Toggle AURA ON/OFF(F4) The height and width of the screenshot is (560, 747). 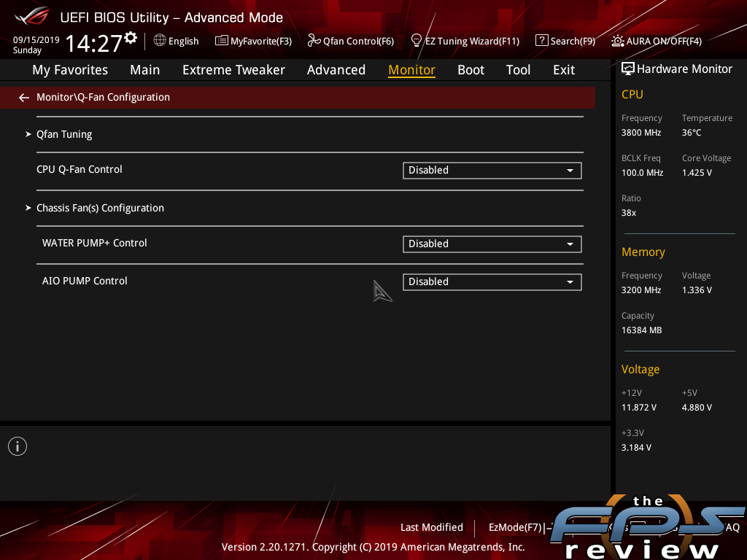[x=657, y=41]
